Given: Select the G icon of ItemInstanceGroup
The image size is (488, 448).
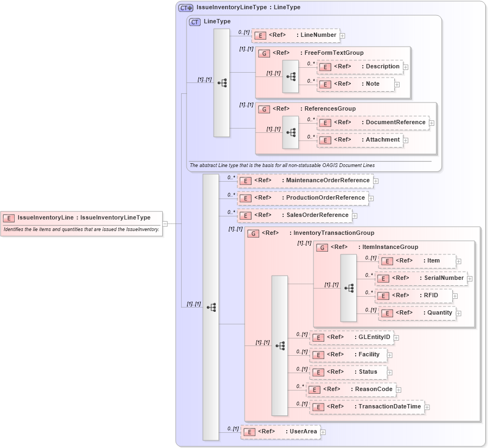Looking at the screenshot, I should pos(321,247).
